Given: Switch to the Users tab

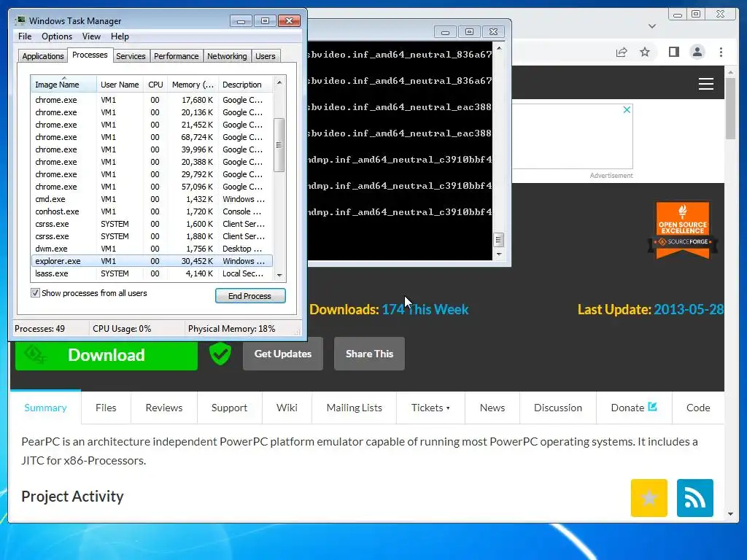Looking at the screenshot, I should 265,56.
